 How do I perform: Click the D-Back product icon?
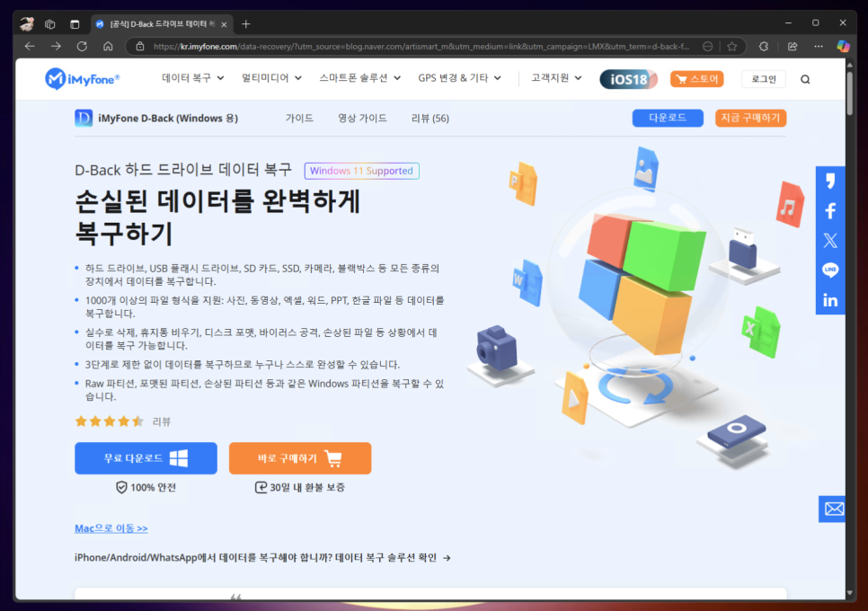84,118
